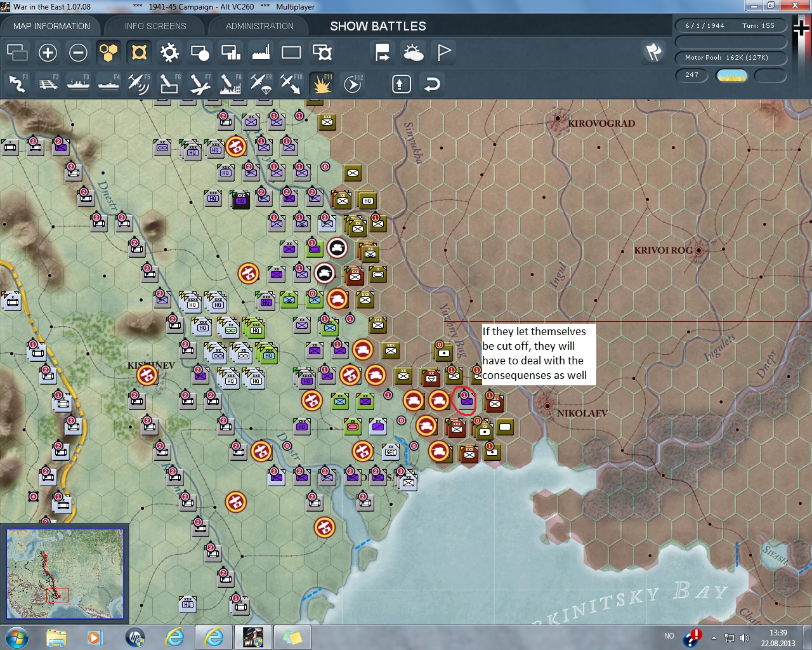Click the overlapping windows icon in toolbar

17,52
